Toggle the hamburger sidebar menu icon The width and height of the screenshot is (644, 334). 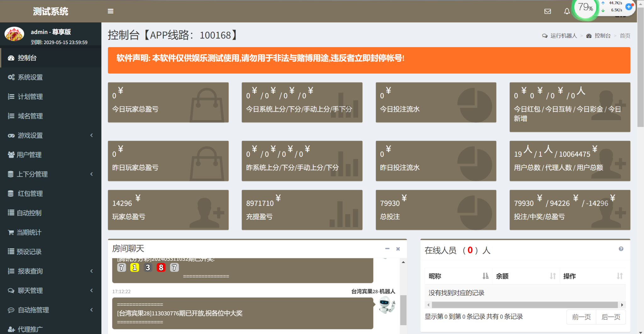click(110, 11)
